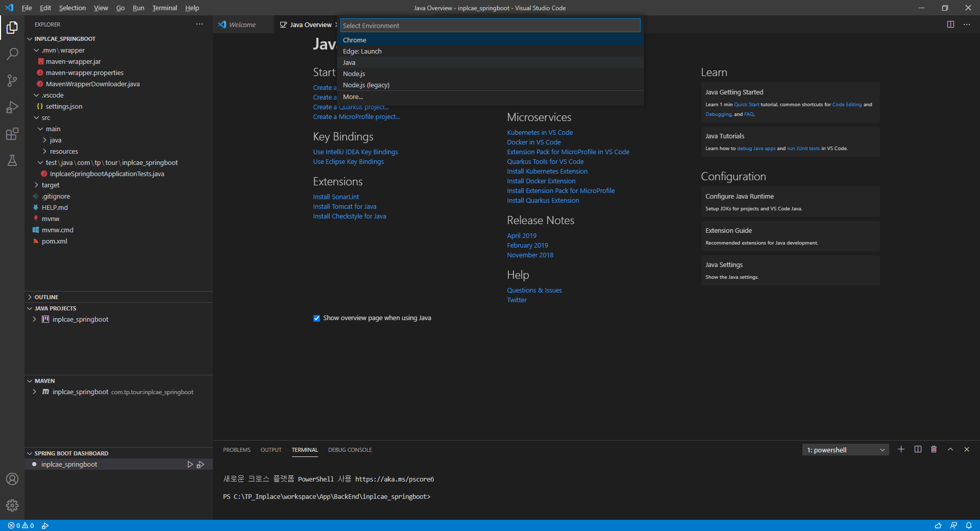Screen dimensions: 980x531
Task: Open Java Getting Started card
Action: [790, 102]
